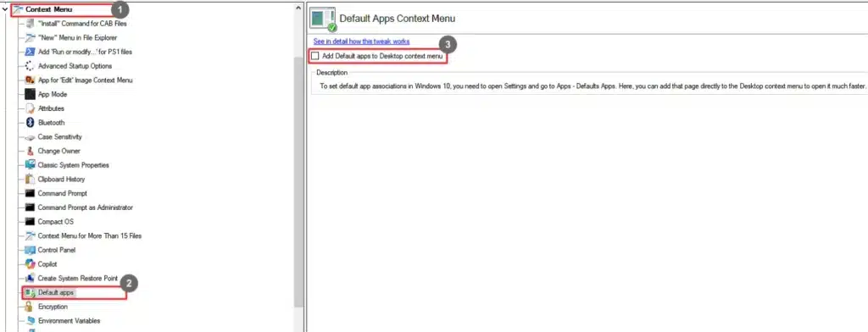The image size is (868, 332).
Task: Click the tree panel vertical scrollbar thumb
Action: click(x=299, y=181)
